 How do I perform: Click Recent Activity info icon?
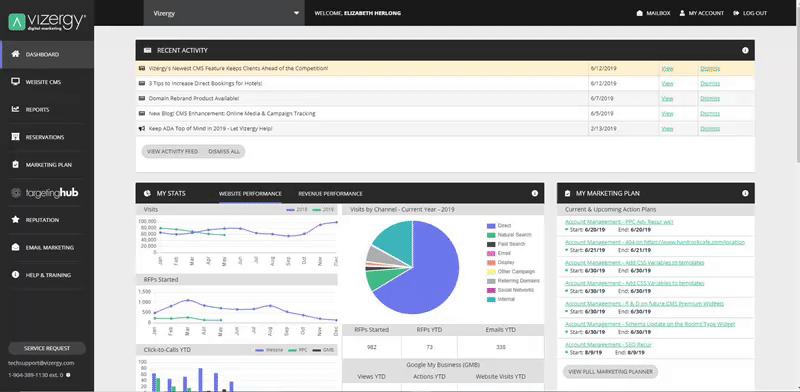pos(745,51)
